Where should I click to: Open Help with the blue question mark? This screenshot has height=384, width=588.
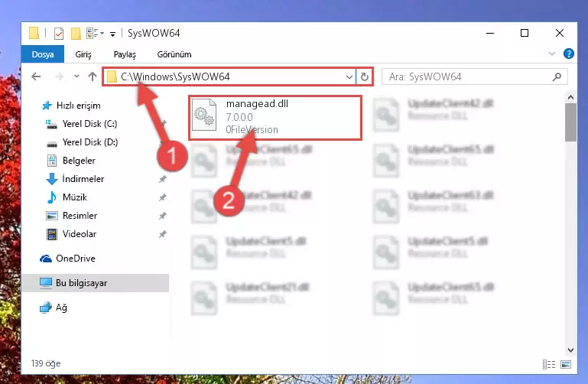[568, 54]
